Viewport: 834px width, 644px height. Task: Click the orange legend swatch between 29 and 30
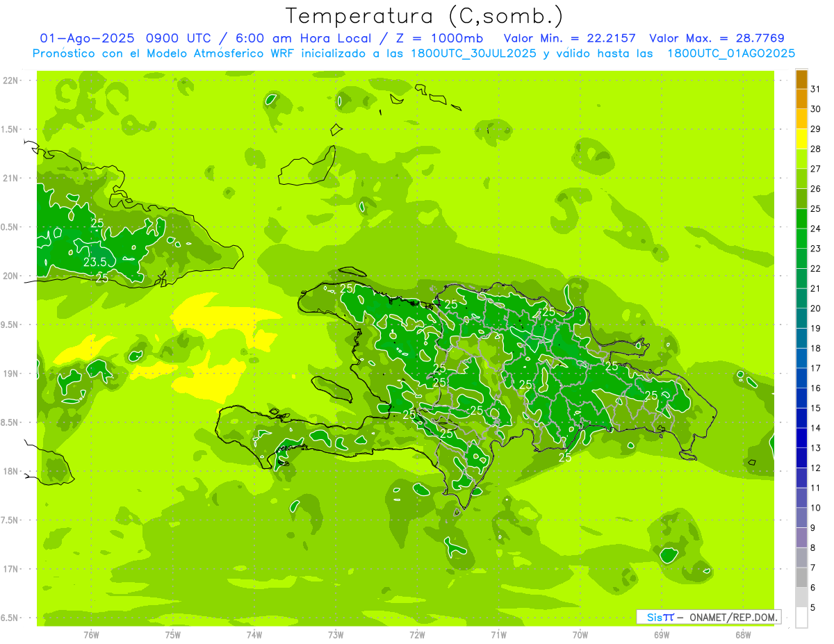(801, 119)
